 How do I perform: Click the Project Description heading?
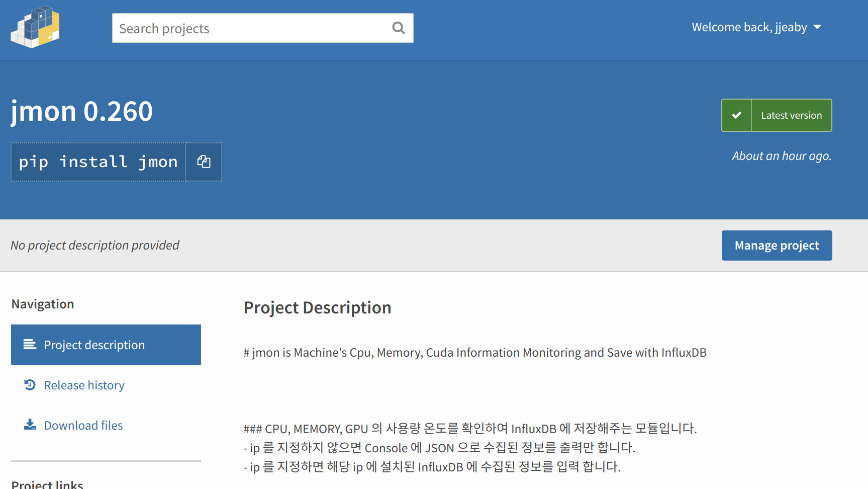tap(317, 308)
